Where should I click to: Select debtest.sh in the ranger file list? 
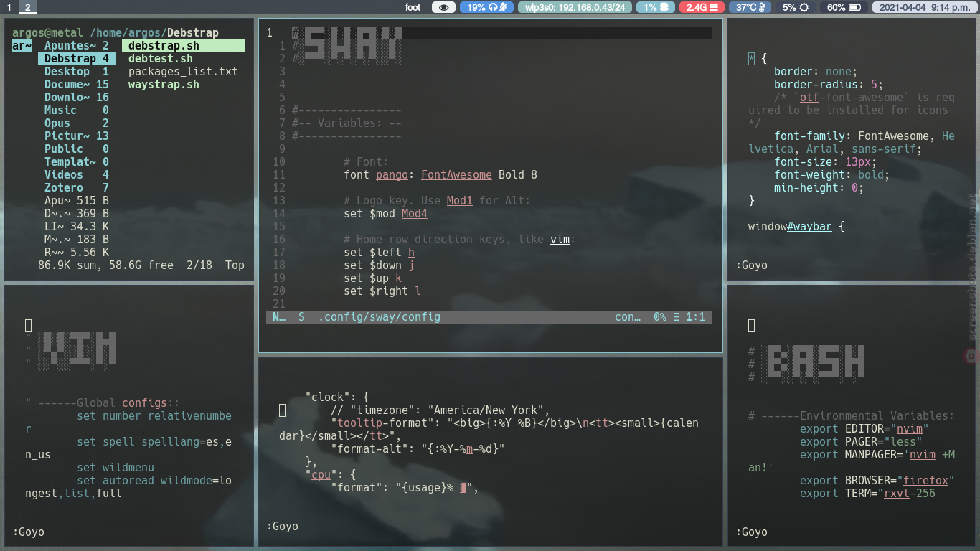pos(161,59)
